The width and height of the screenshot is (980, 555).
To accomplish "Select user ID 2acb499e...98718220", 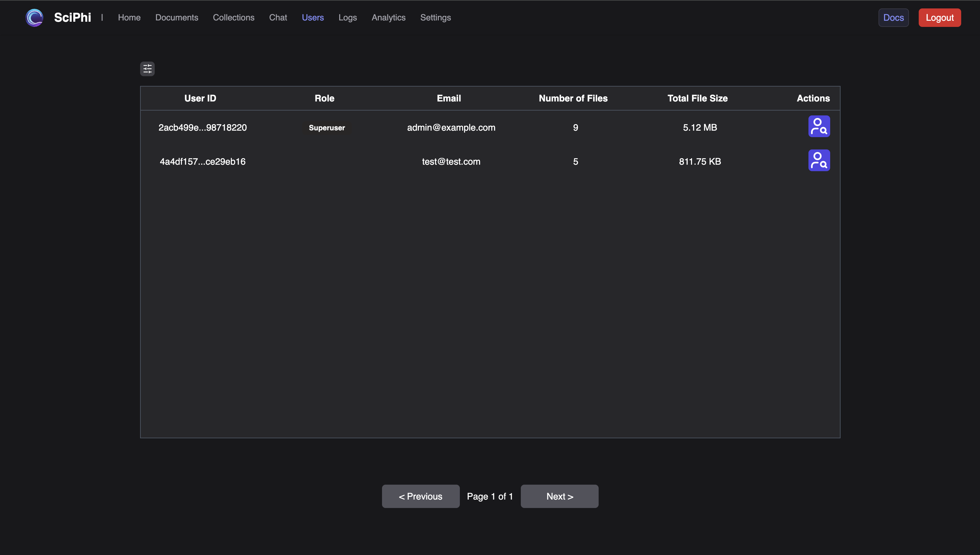I will pyautogui.click(x=202, y=127).
